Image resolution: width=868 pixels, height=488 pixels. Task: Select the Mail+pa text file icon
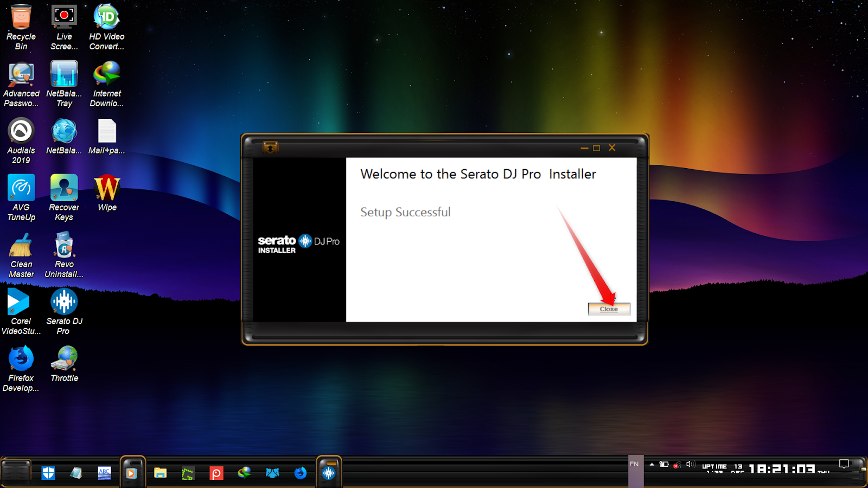click(107, 137)
